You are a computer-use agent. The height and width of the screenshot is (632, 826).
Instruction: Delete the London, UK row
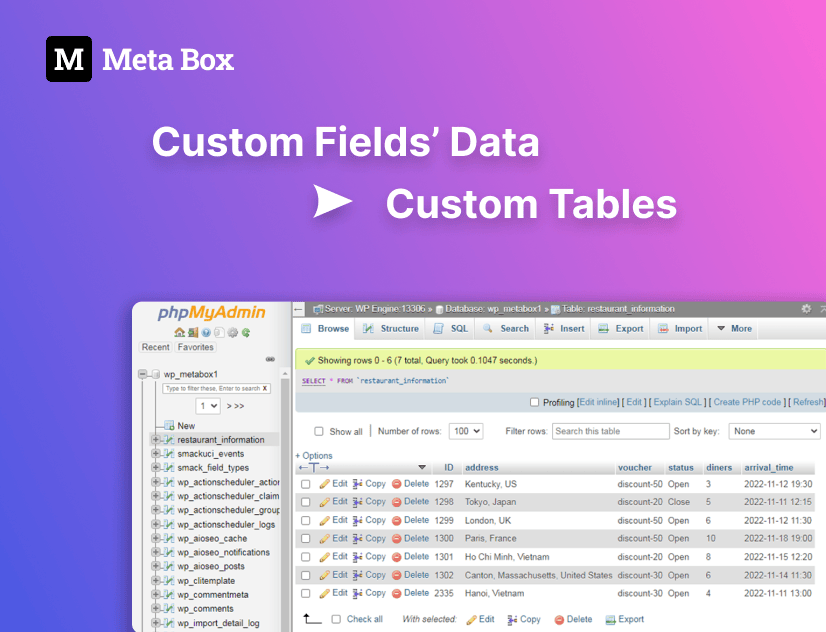pyautogui.click(x=415, y=520)
